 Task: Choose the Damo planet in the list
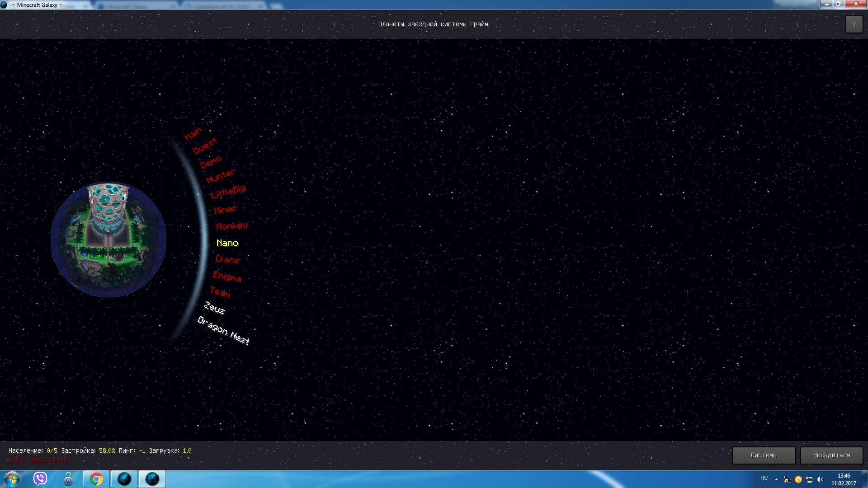(211, 162)
